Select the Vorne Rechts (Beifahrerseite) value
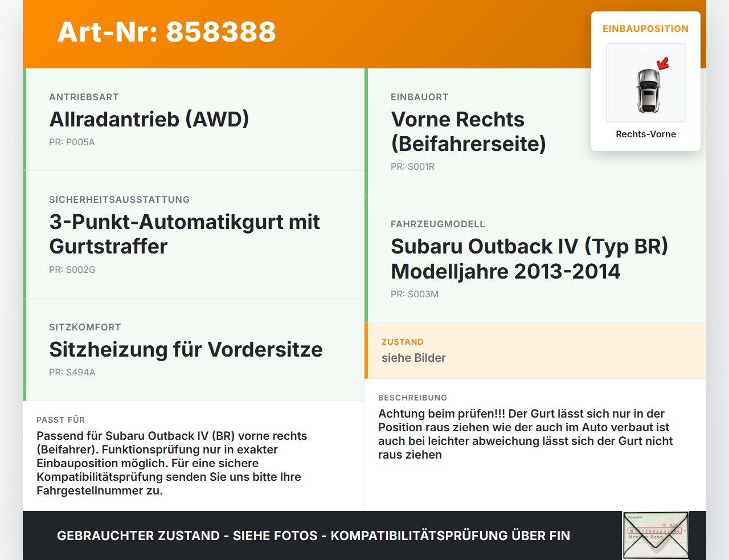The height and width of the screenshot is (560, 729). (x=469, y=132)
